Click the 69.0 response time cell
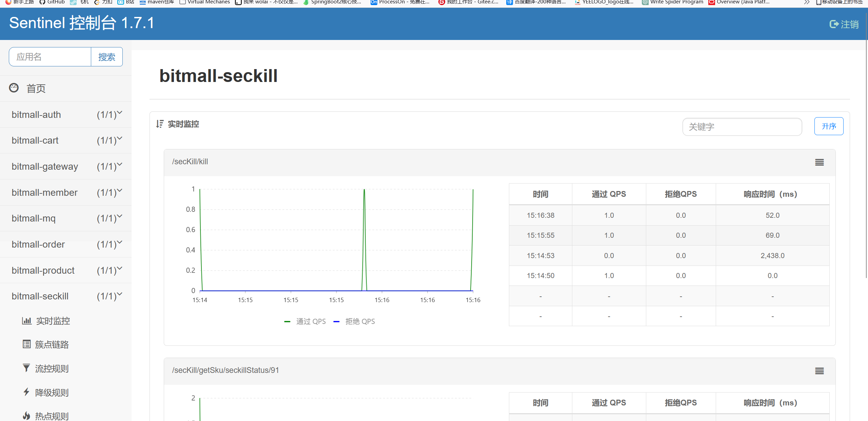 [772, 235]
